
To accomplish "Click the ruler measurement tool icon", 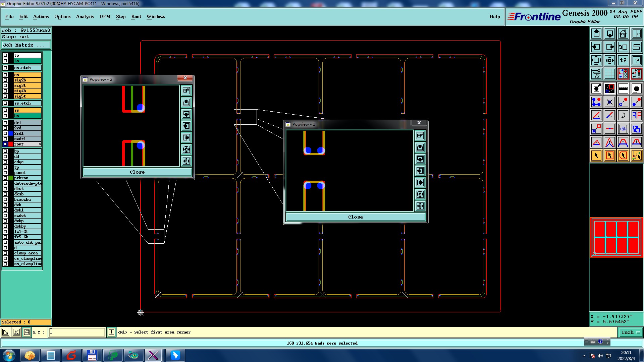I will pos(623,88).
